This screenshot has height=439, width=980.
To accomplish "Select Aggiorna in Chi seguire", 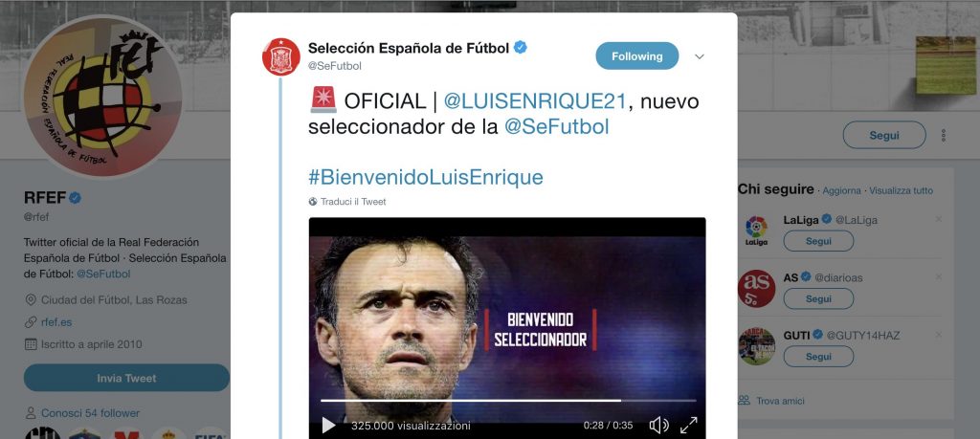I will 841,190.
